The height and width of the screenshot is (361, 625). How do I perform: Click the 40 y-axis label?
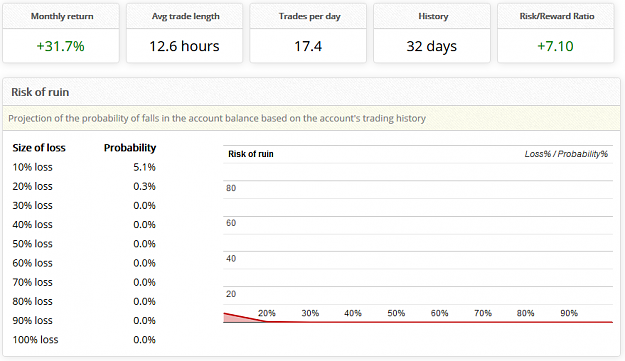click(231, 259)
